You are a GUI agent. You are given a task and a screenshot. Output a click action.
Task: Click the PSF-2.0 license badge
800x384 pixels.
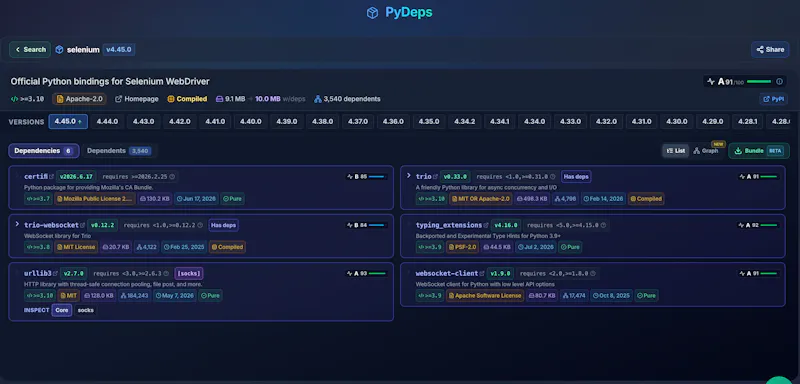(462, 247)
